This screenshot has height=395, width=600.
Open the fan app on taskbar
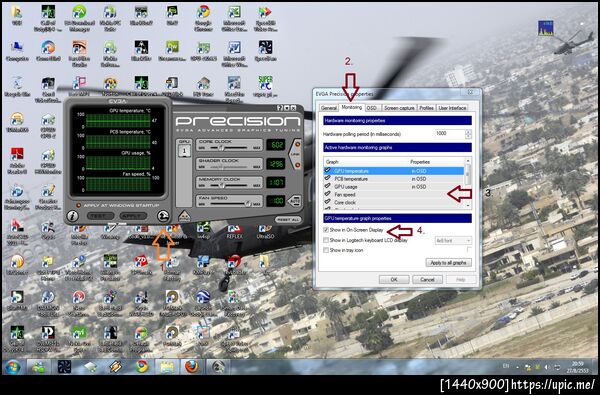(x=64, y=367)
